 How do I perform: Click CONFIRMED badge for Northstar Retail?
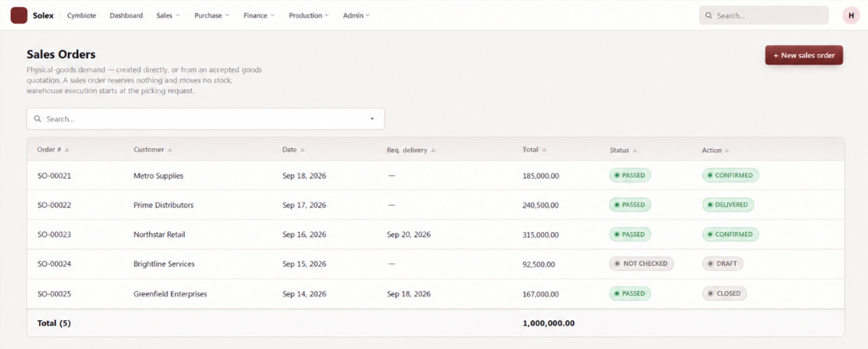[731, 235]
